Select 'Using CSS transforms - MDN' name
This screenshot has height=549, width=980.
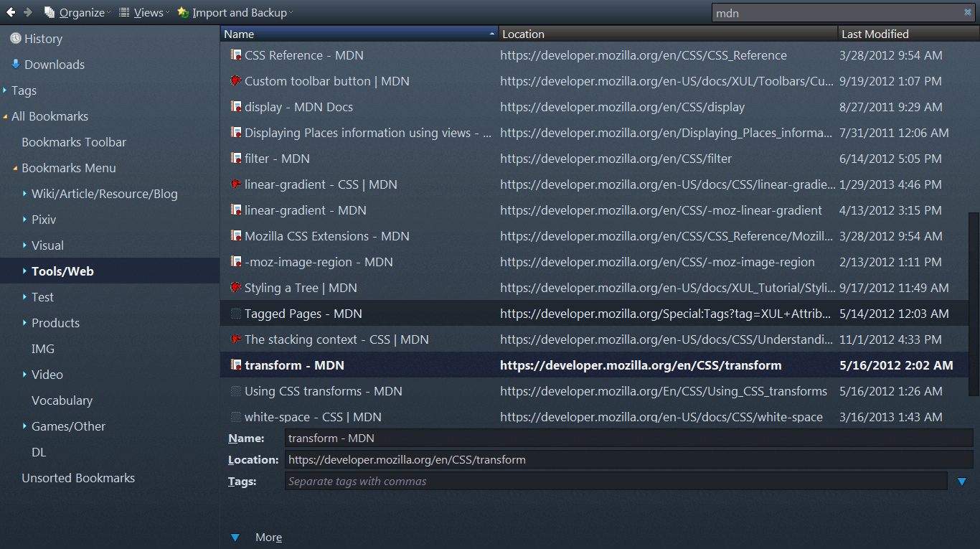pyautogui.click(x=324, y=391)
